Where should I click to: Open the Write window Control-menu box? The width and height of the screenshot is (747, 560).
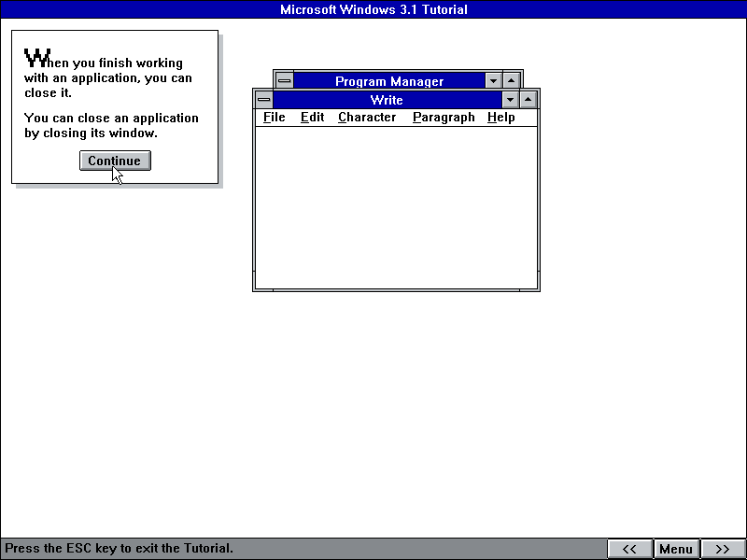click(x=264, y=100)
